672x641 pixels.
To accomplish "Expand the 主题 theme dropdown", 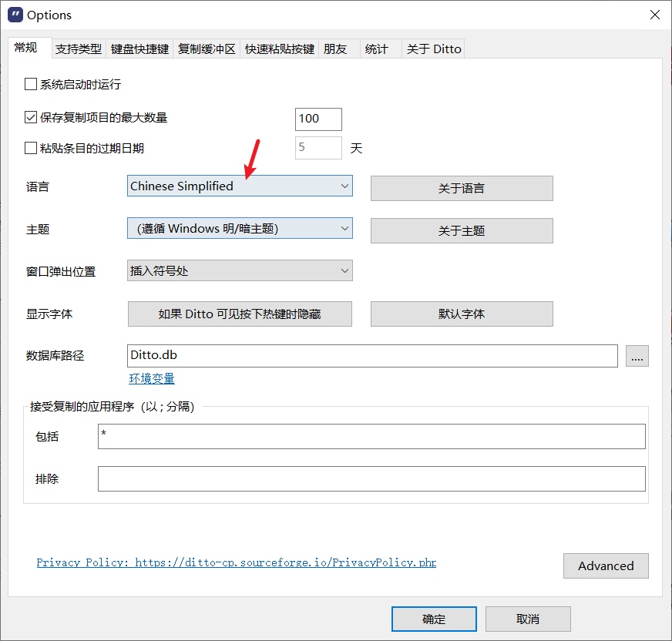I will point(240,229).
